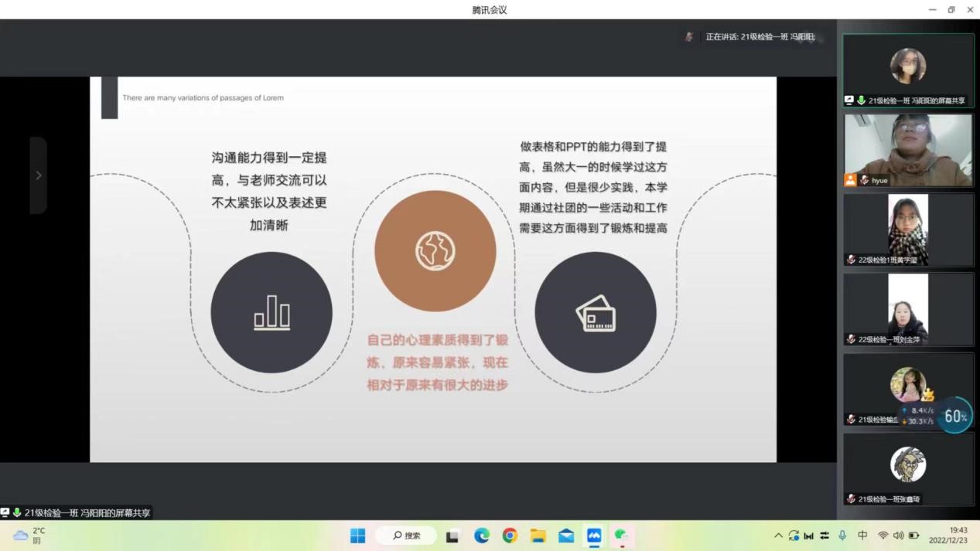This screenshot has height=551, width=980.
Task: Open Microsoft Edge from the taskbar
Action: (482, 536)
